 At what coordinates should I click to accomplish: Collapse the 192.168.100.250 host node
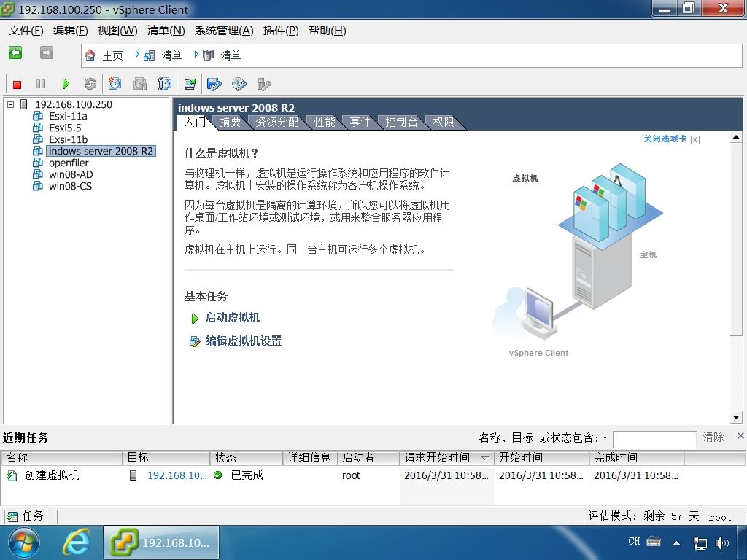(10, 105)
